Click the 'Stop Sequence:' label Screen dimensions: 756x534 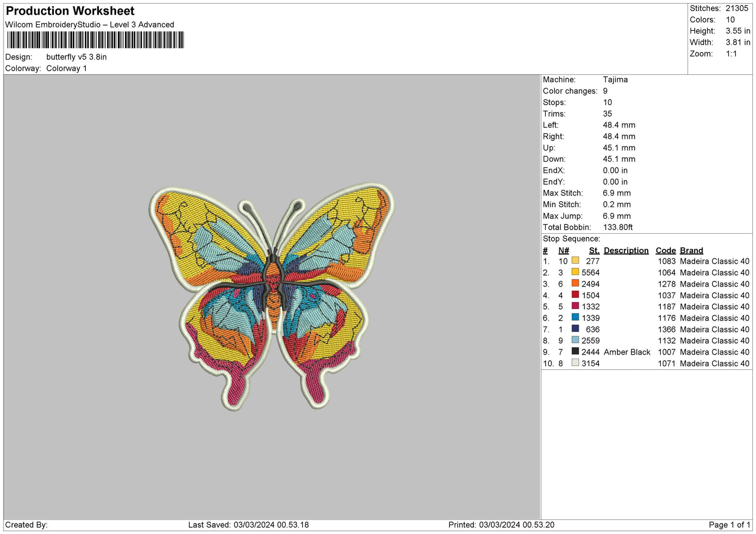(x=571, y=239)
